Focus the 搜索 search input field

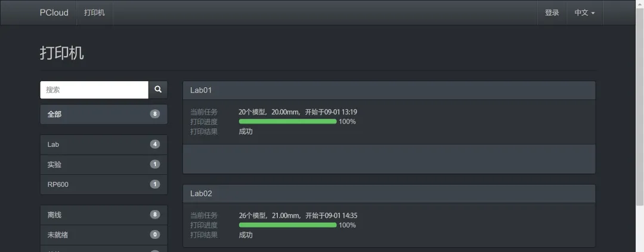pyautogui.click(x=94, y=90)
